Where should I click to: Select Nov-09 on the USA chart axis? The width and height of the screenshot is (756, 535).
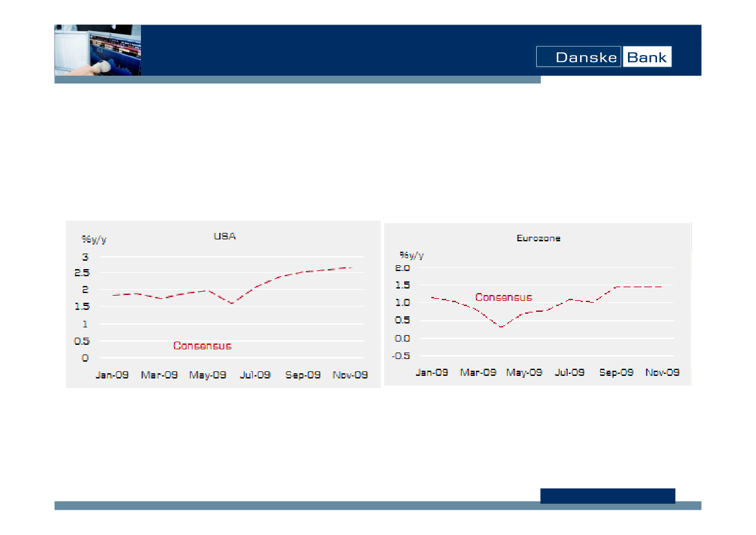[350, 375]
